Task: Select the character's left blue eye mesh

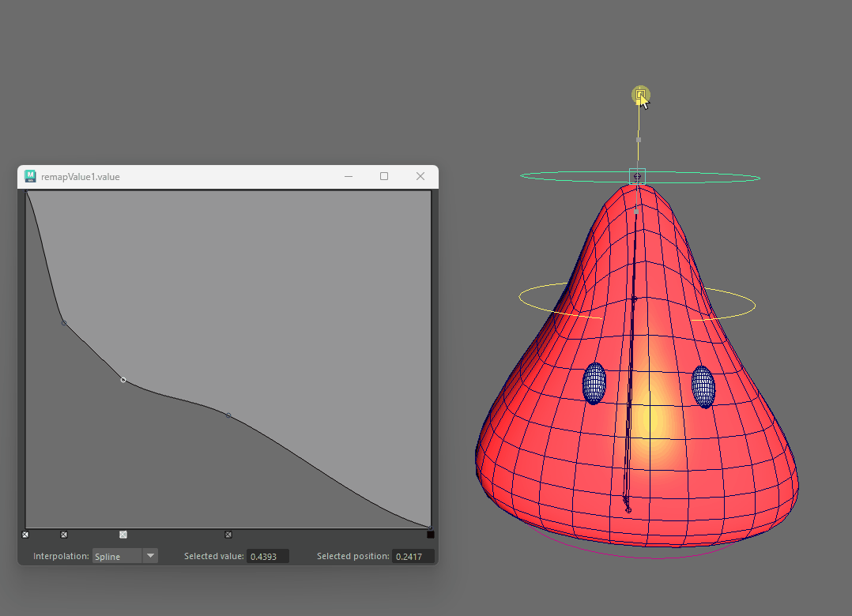Action: click(594, 384)
